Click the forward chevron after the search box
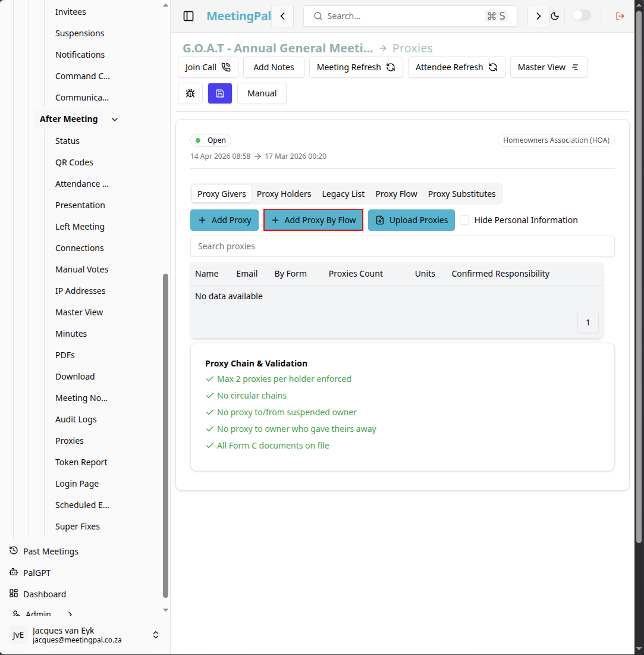644x655 pixels. tap(538, 16)
